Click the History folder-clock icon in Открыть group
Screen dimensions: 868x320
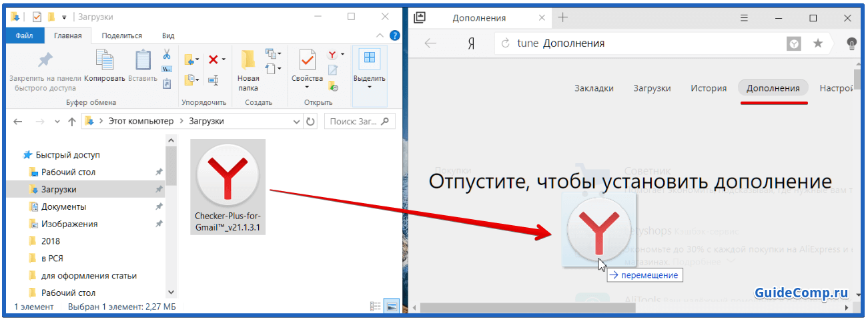click(x=333, y=85)
